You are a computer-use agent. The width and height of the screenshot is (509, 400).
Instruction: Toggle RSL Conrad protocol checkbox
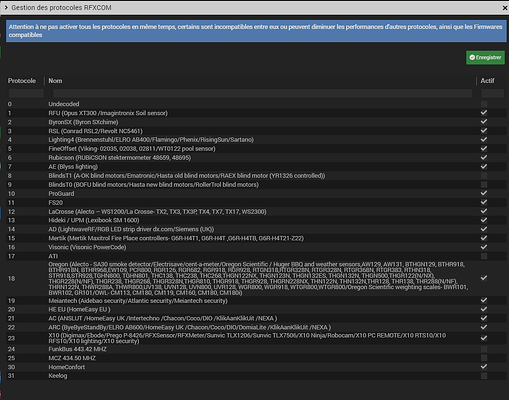(x=484, y=131)
